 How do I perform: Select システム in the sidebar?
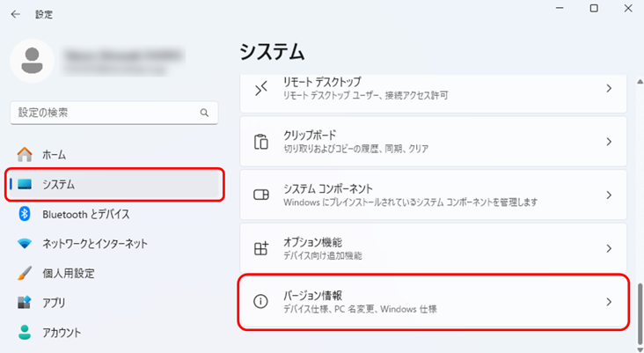tap(114, 185)
